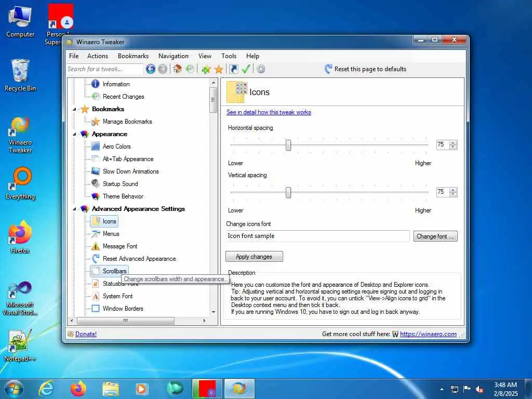
Task: Decrease horizontal spacing with spinner down arrow
Action: pyautogui.click(x=453, y=147)
